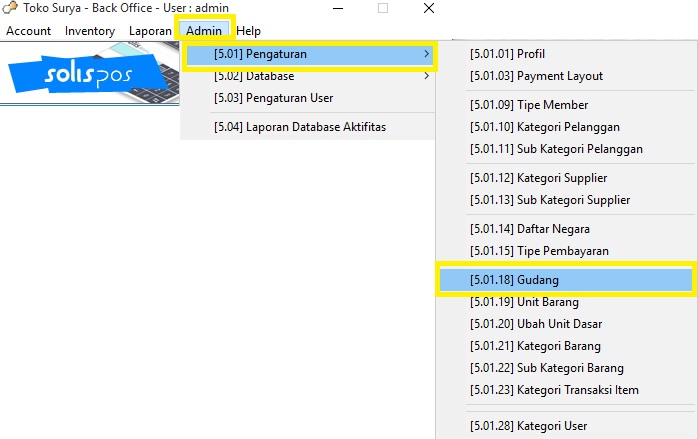This screenshot has width=698, height=439.
Task: Select [5.01.19] Unit Barang
Action: pyautogui.click(x=524, y=302)
